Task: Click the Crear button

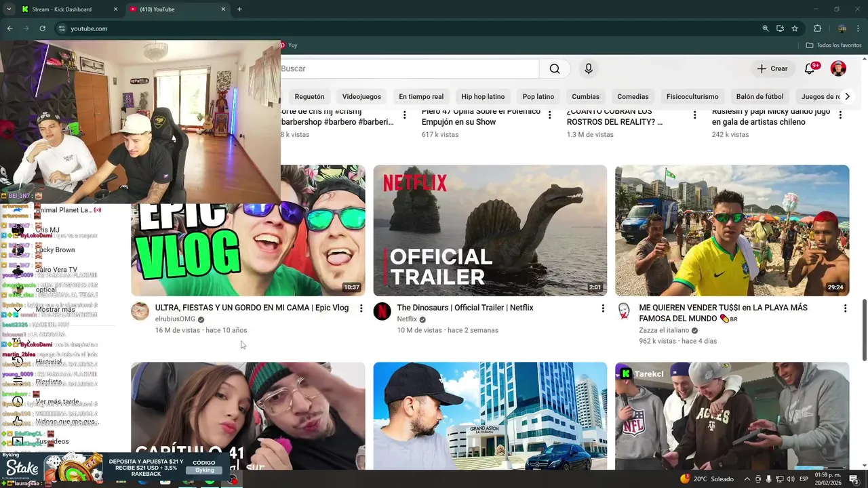Action: [772, 68]
